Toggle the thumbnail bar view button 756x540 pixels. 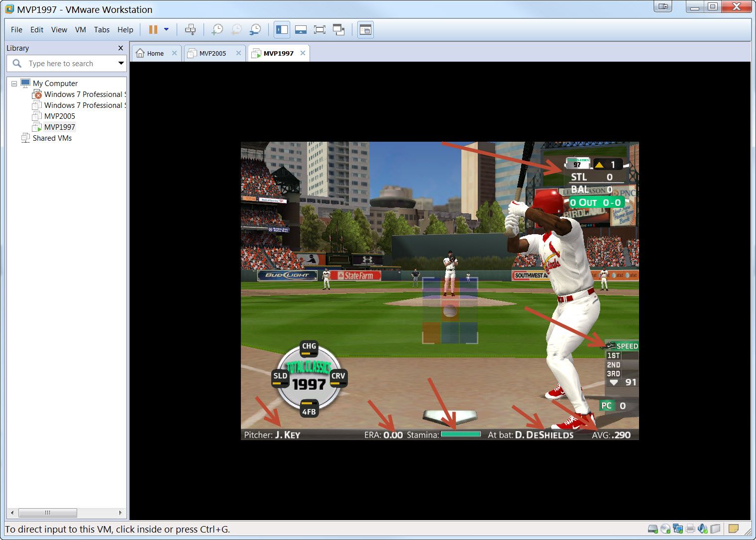(x=301, y=30)
